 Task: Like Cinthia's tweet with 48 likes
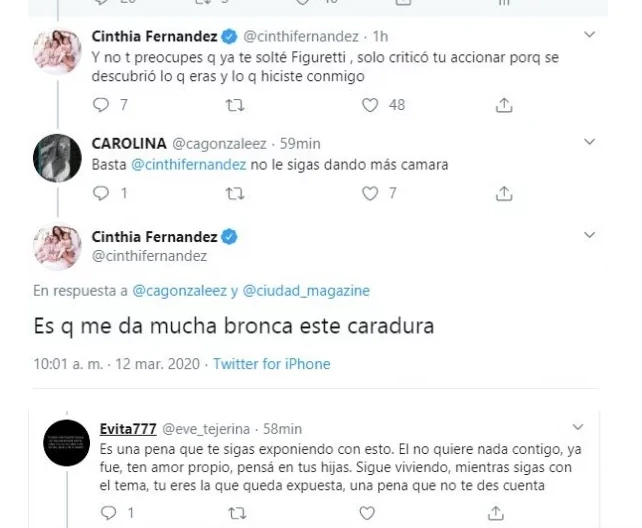371,104
